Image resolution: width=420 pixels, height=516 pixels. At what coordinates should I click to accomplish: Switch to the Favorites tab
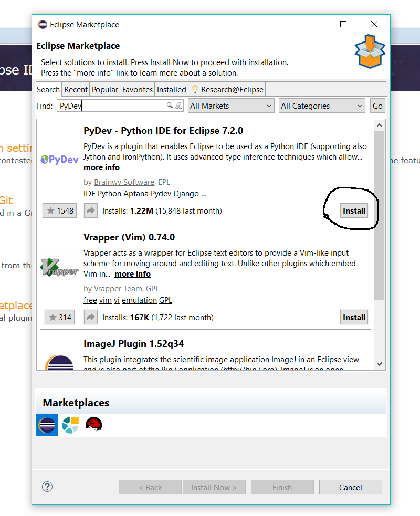click(138, 90)
